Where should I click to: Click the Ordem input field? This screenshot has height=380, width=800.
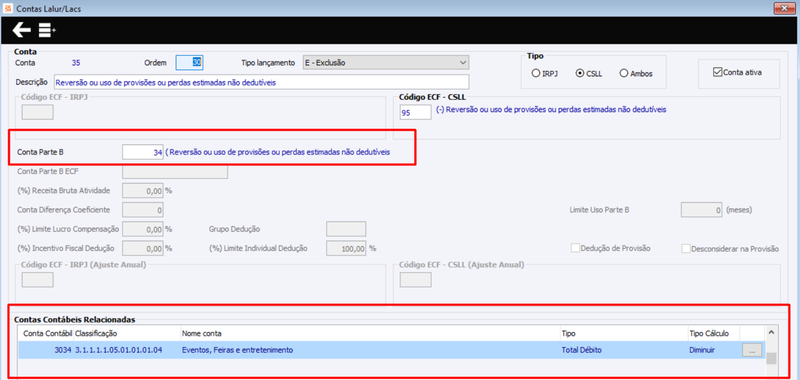tap(190, 63)
